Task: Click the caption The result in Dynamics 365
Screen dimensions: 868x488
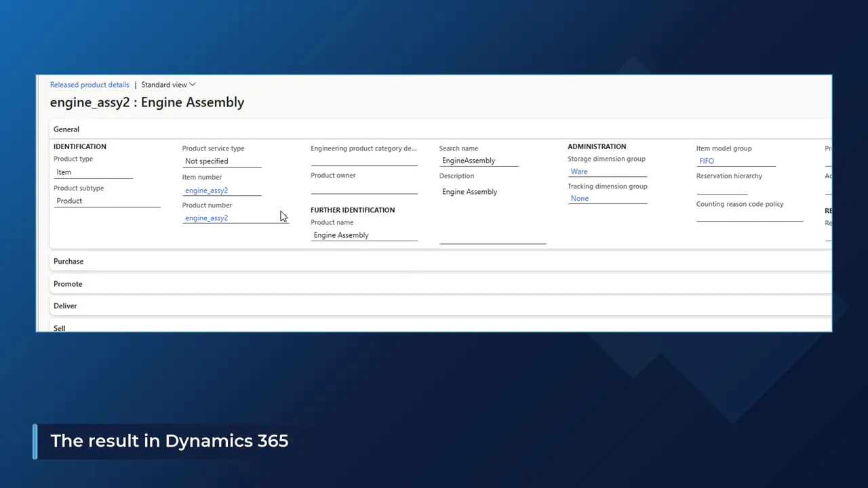Action: (170, 441)
